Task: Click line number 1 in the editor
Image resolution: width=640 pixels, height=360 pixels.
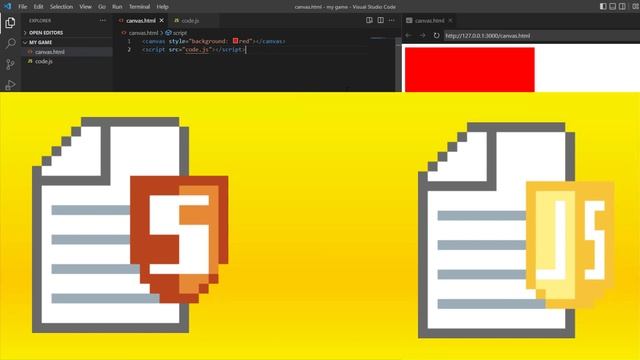Action: coord(129,41)
